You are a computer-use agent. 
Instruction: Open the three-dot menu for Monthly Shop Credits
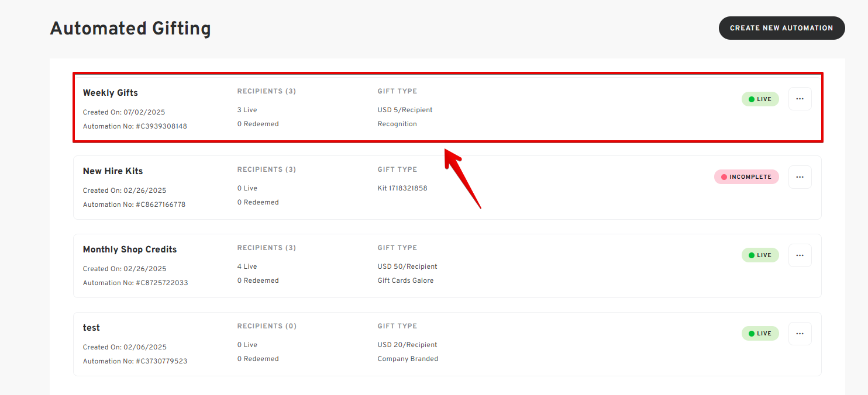pyautogui.click(x=800, y=255)
